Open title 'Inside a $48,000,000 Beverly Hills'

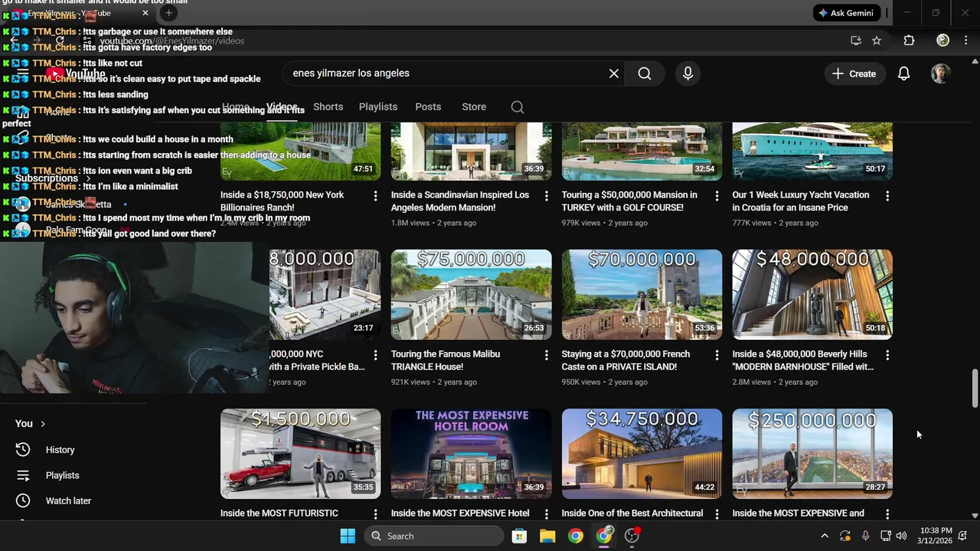point(802,360)
